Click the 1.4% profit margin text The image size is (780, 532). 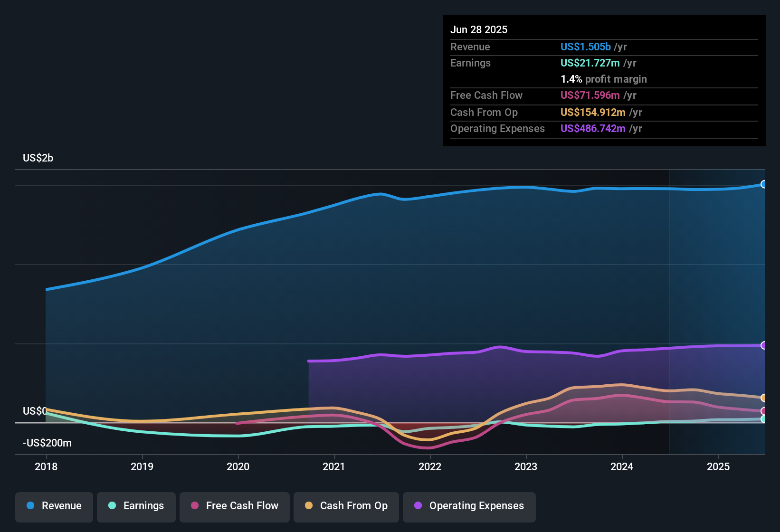click(x=603, y=79)
